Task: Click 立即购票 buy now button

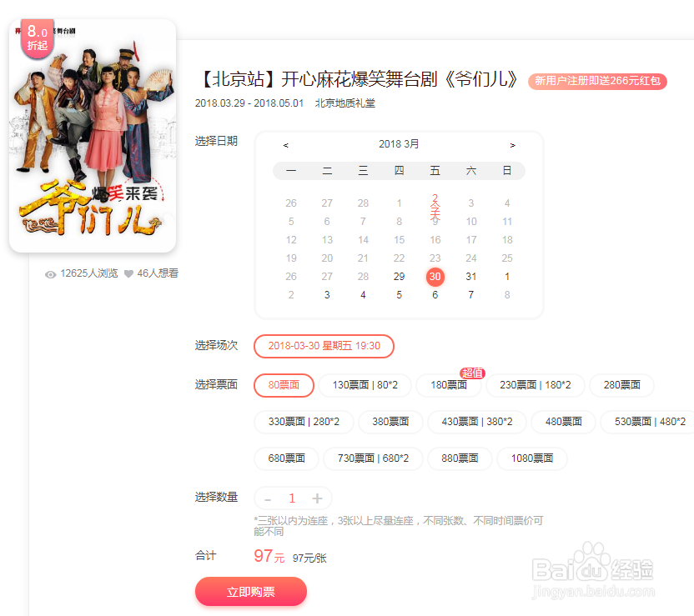Action: click(250, 592)
